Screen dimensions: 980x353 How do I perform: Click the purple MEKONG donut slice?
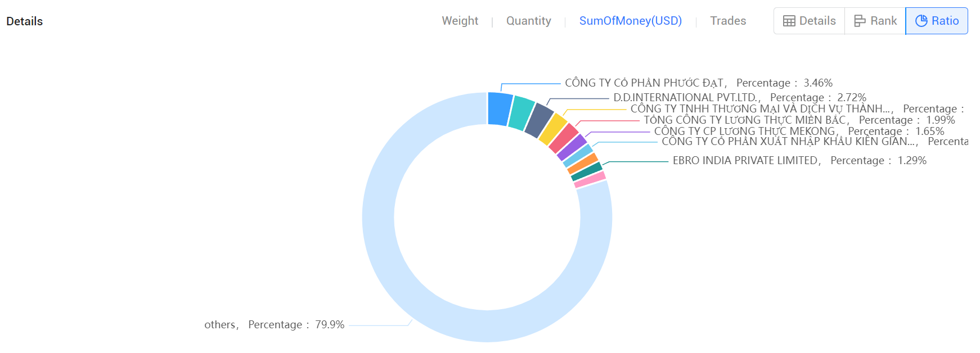572,148
